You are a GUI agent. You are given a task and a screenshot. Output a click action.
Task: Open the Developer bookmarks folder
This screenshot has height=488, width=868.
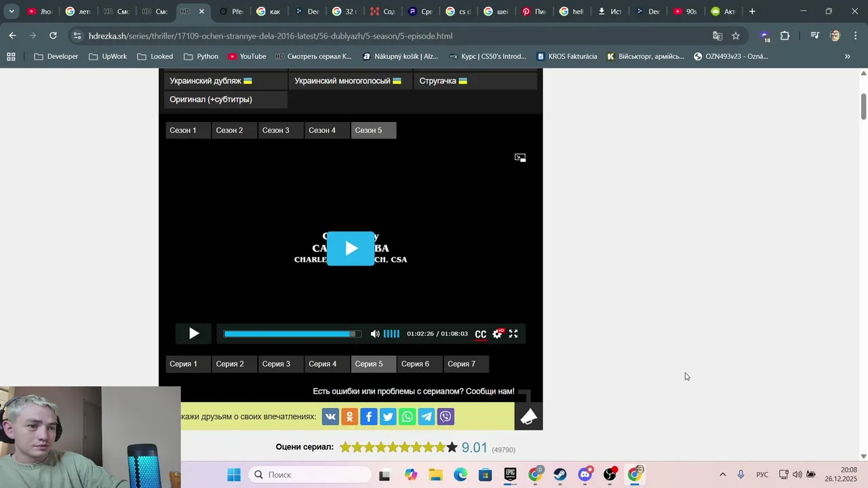pos(56,56)
